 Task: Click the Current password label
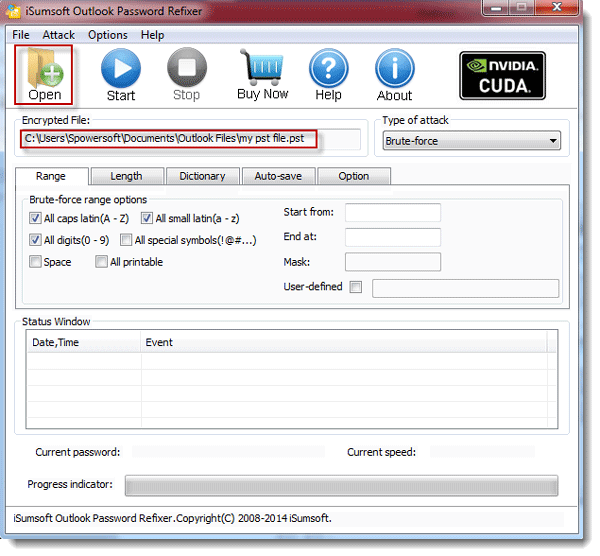coord(78,452)
